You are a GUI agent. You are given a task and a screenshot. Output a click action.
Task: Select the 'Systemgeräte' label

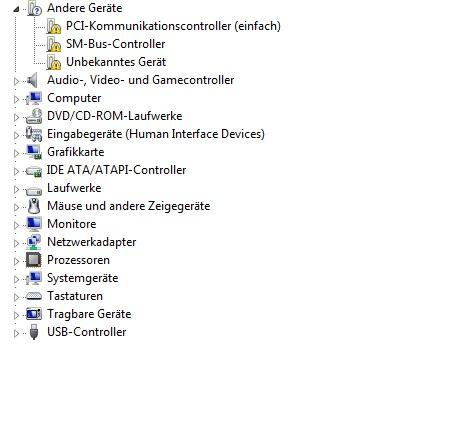click(x=83, y=278)
